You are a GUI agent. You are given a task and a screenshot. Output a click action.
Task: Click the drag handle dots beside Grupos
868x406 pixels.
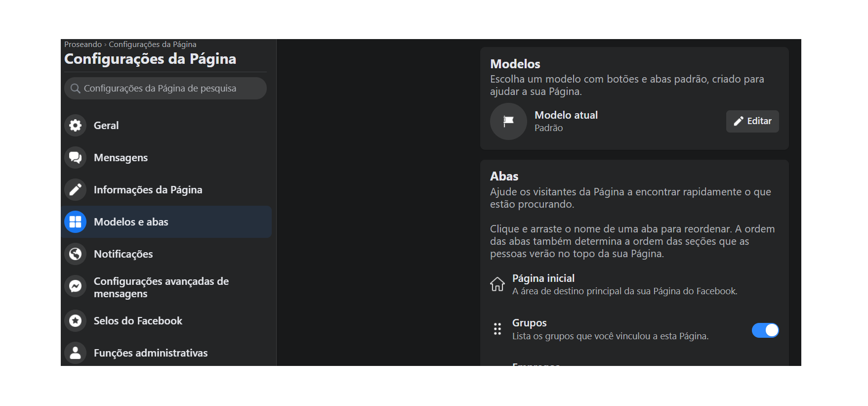[497, 329]
